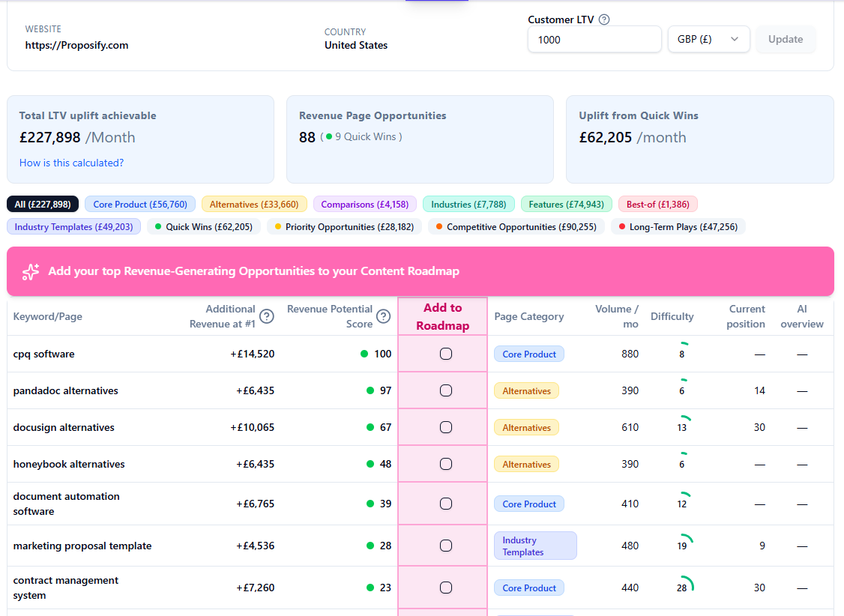Check Add to Roadmap for docusign alternatives
This screenshot has height=616, width=844.
pyautogui.click(x=446, y=427)
